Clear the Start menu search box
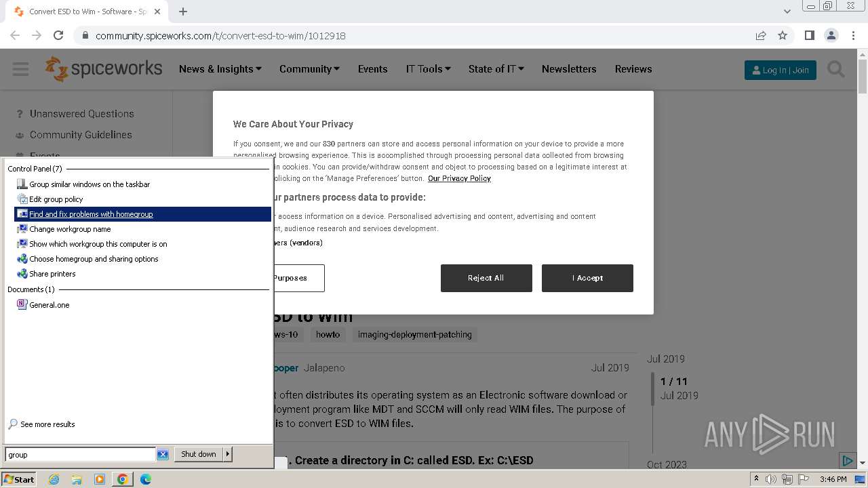 (163, 454)
